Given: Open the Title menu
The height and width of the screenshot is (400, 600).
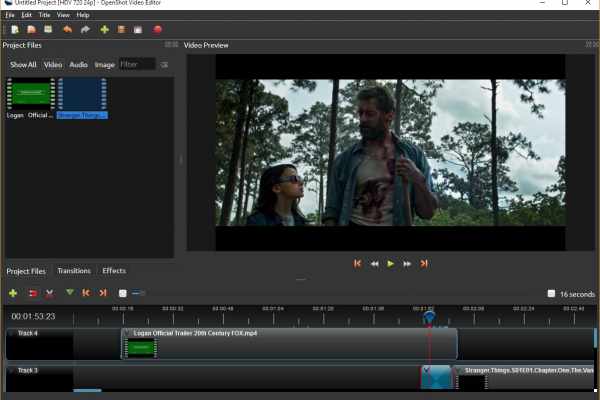Looking at the screenshot, I should tap(44, 15).
